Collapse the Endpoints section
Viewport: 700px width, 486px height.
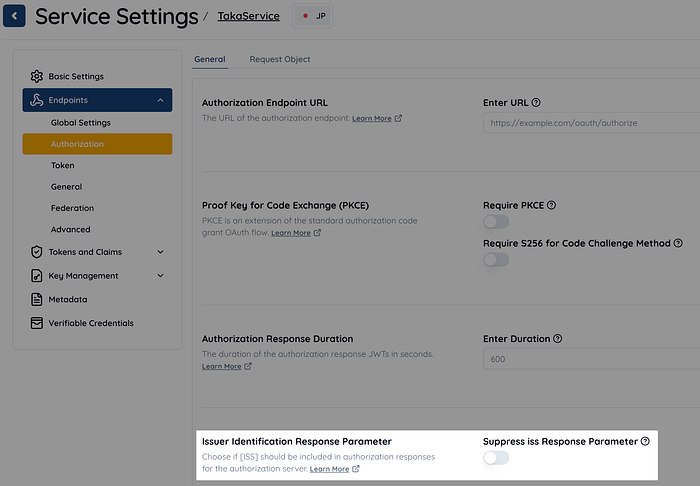click(x=160, y=100)
